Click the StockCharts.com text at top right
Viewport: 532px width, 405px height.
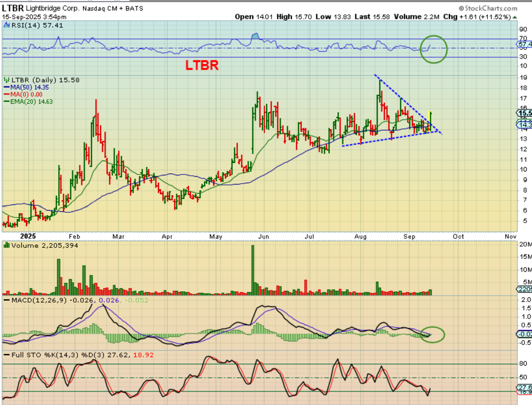tap(491, 8)
